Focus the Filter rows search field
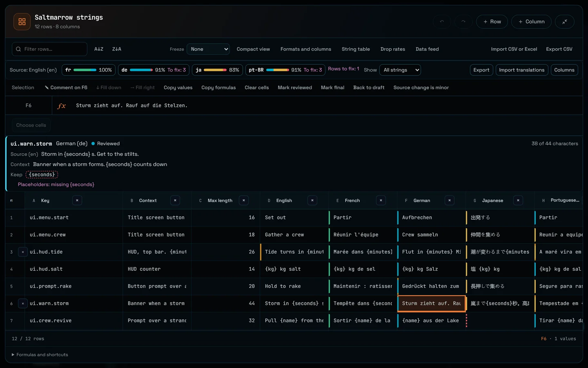Image resolution: width=588 pixels, height=368 pixels. click(x=49, y=49)
